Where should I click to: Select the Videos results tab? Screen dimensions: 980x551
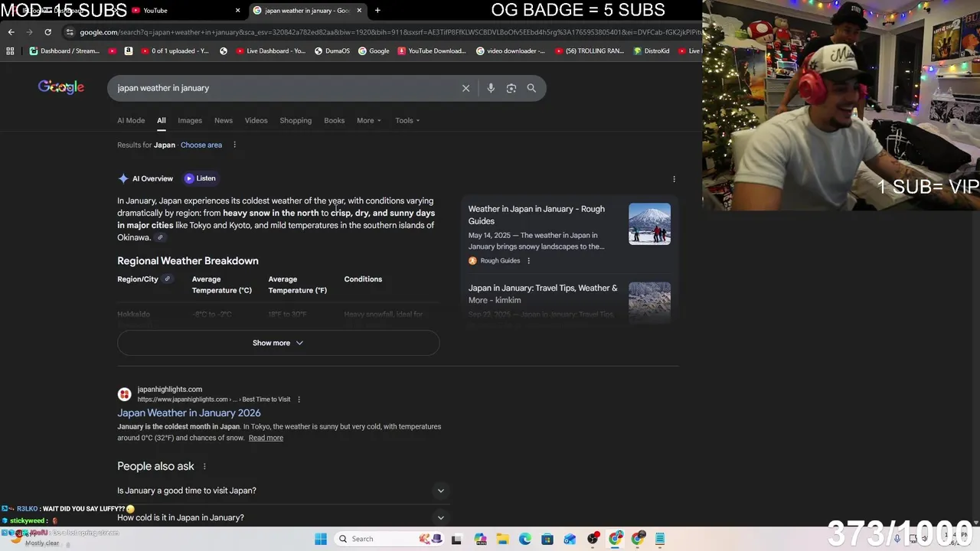pos(256,120)
